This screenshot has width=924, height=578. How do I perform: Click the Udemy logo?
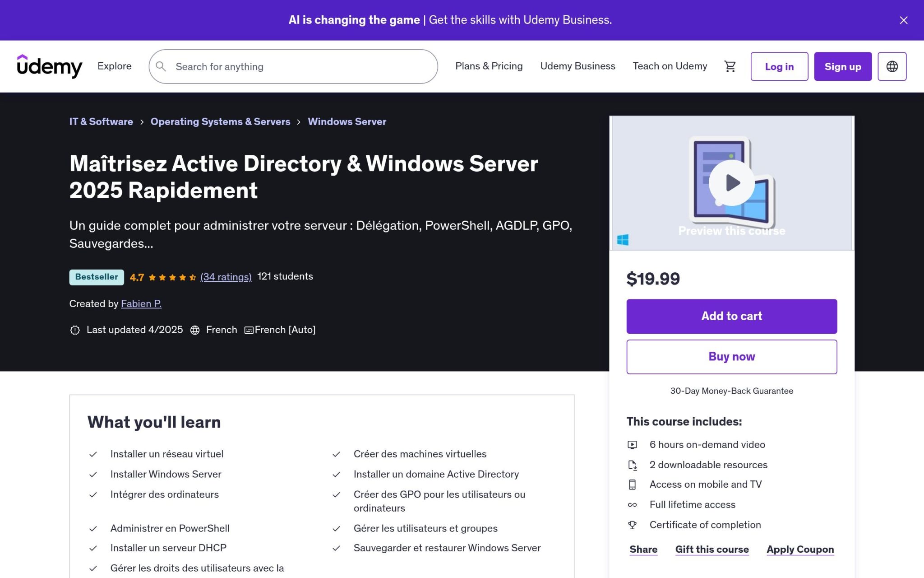coord(50,66)
